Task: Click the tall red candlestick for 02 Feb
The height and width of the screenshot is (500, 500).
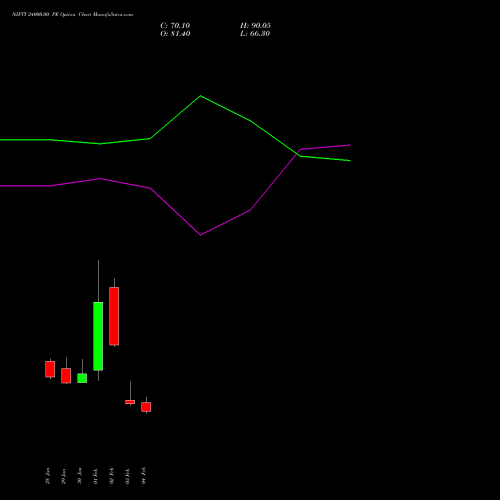Action: point(114,316)
